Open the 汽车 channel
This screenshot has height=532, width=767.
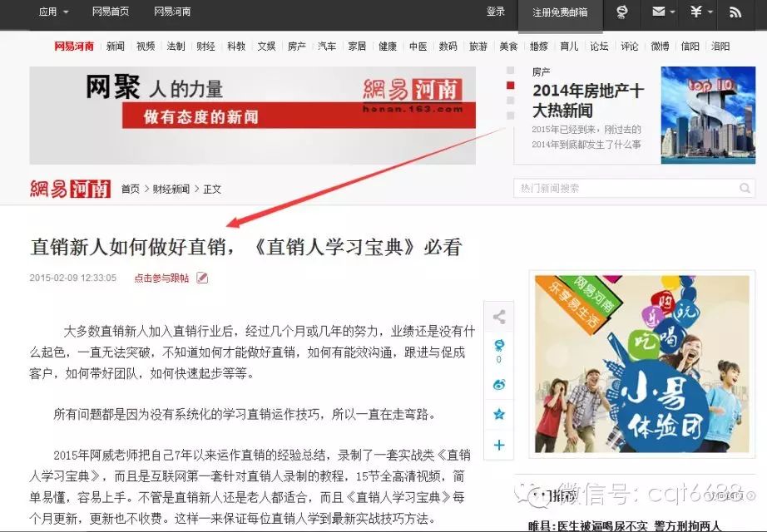coord(327,47)
